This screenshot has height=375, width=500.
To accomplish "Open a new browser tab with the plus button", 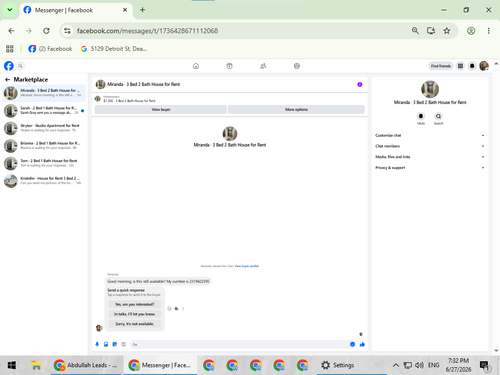I will click(142, 10).
